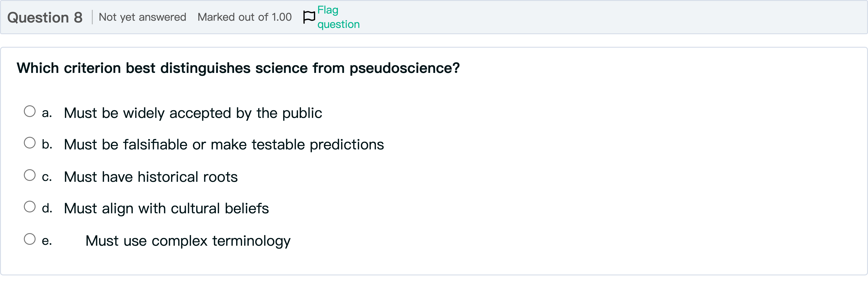868x288 pixels.
Task: Click answer text 'Must be widely accepted by the public'
Action: 193,113
